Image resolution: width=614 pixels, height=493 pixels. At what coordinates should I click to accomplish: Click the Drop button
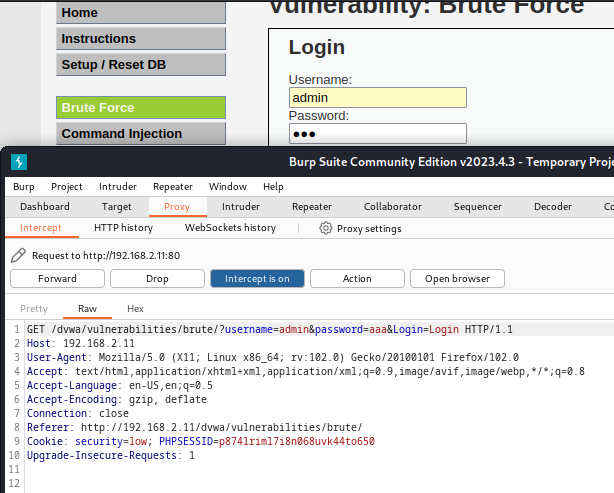(x=157, y=278)
